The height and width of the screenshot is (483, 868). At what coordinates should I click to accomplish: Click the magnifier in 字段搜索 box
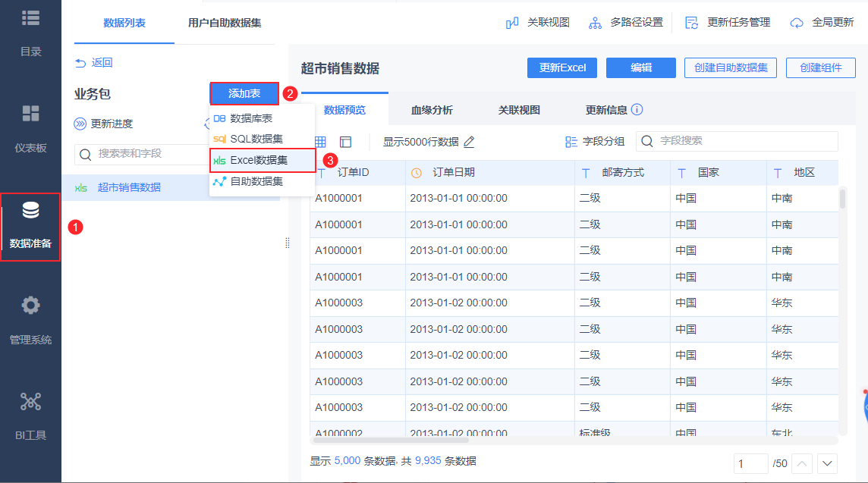click(647, 141)
